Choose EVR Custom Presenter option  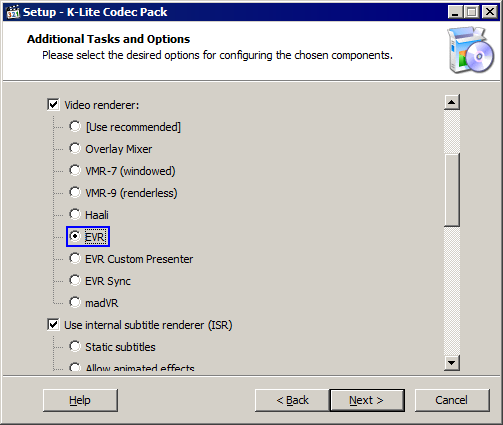click(75, 259)
